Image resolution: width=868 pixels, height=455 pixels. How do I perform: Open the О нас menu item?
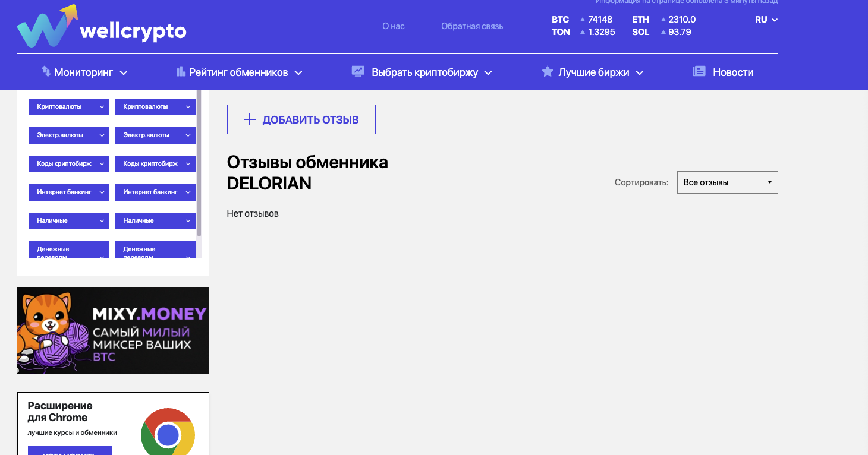[x=393, y=26]
